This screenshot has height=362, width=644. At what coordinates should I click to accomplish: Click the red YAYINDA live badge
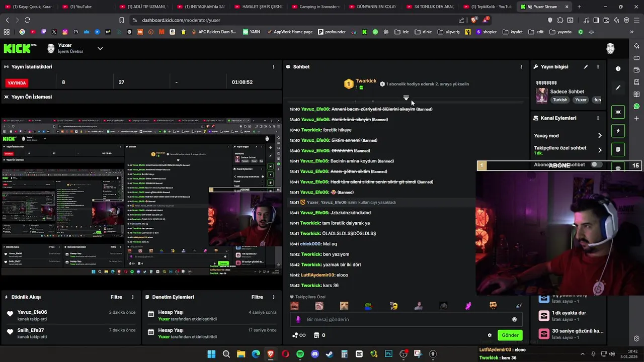[x=17, y=82]
